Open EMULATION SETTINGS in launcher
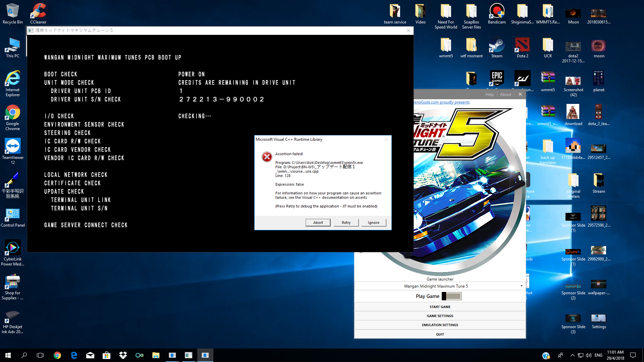The height and width of the screenshot is (362, 644). coord(440,325)
